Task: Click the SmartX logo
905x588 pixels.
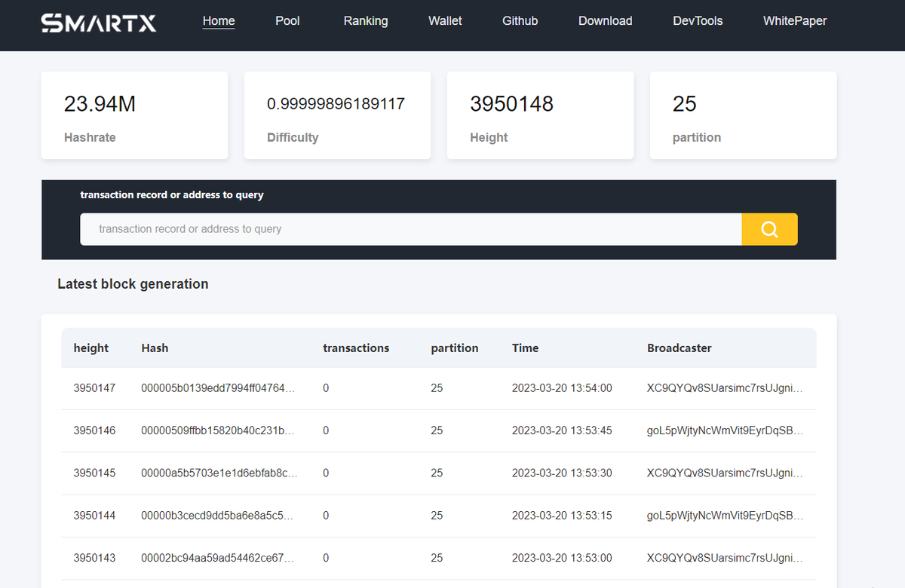Action: pyautogui.click(x=99, y=23)
